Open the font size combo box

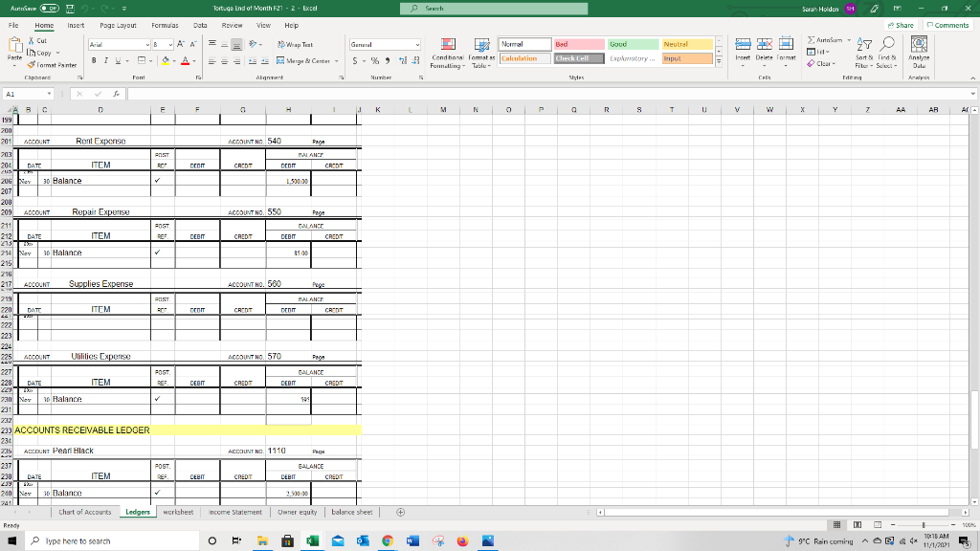point(163,44)
